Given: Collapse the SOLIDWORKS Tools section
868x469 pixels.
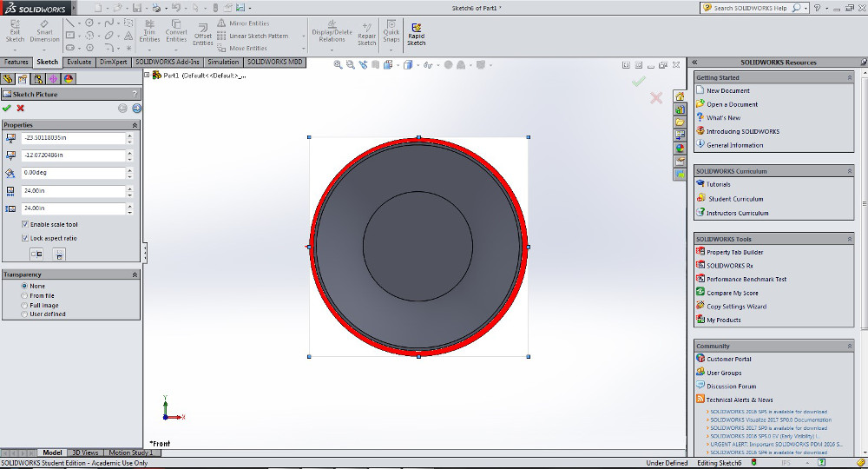Looking at the screenshot, I should [x=849, y=239].
